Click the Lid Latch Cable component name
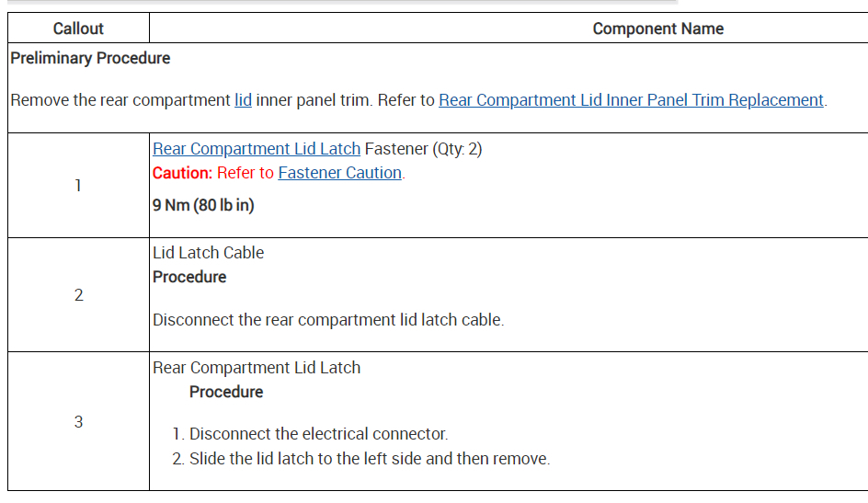This screenshot has height=503, width=868. (x=208, y=253)
